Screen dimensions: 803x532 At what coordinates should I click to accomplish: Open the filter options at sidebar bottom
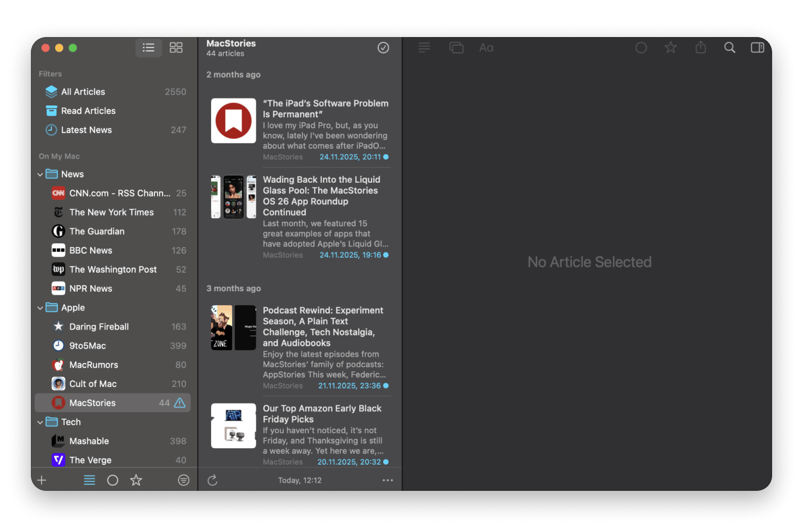tap(184, 480)
